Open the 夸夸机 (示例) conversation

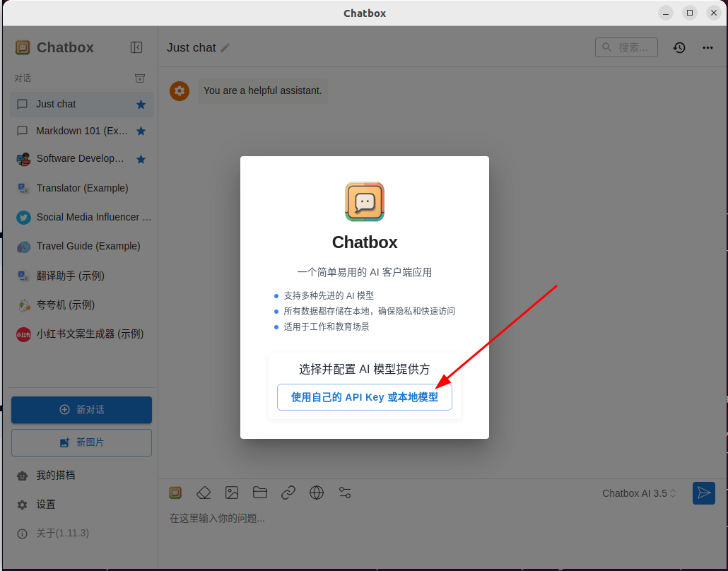click(x=82, y=305)
